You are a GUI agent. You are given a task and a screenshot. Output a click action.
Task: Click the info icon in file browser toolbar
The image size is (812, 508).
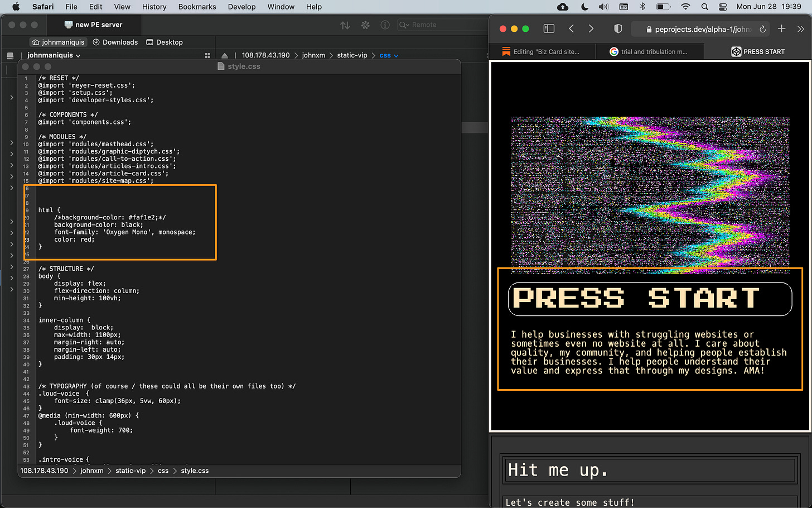[x=385, y=25]
